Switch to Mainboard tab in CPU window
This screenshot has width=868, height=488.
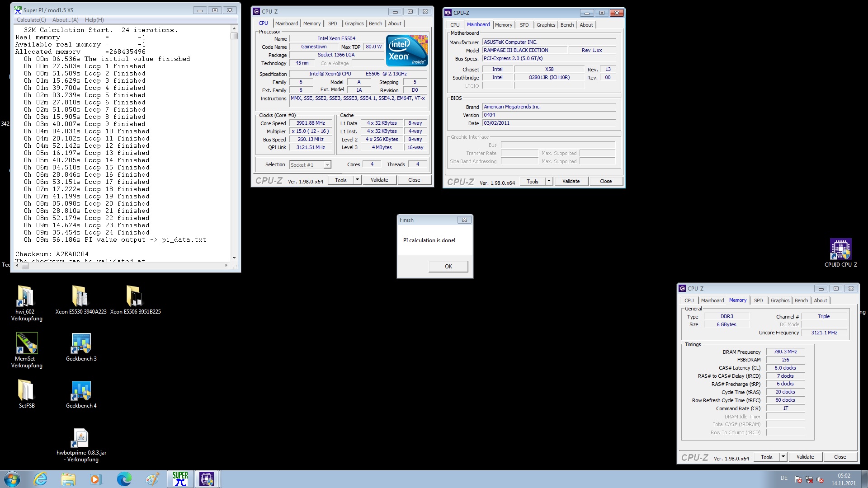point(287,23)
